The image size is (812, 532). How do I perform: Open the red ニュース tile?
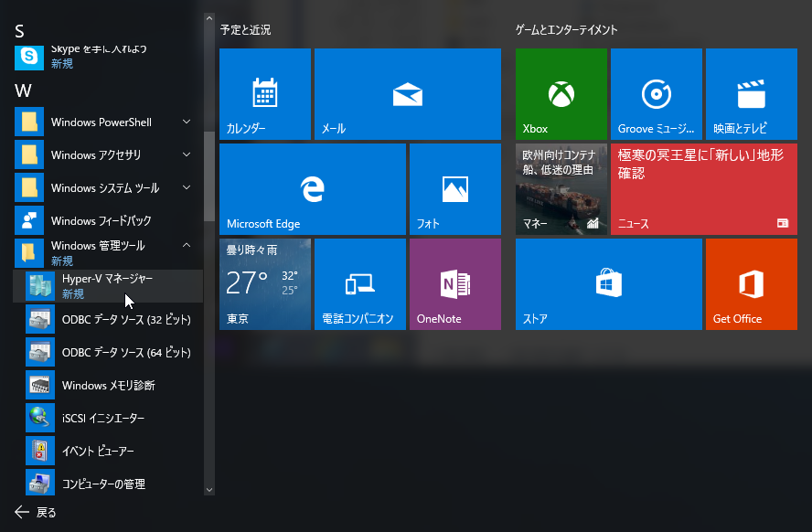click(x=704, y=189)
